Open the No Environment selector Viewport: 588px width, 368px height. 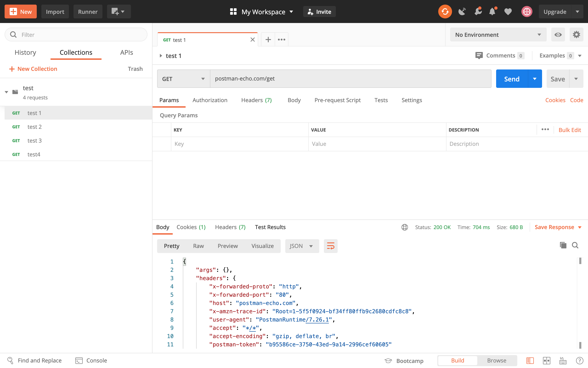pos(498,34)
